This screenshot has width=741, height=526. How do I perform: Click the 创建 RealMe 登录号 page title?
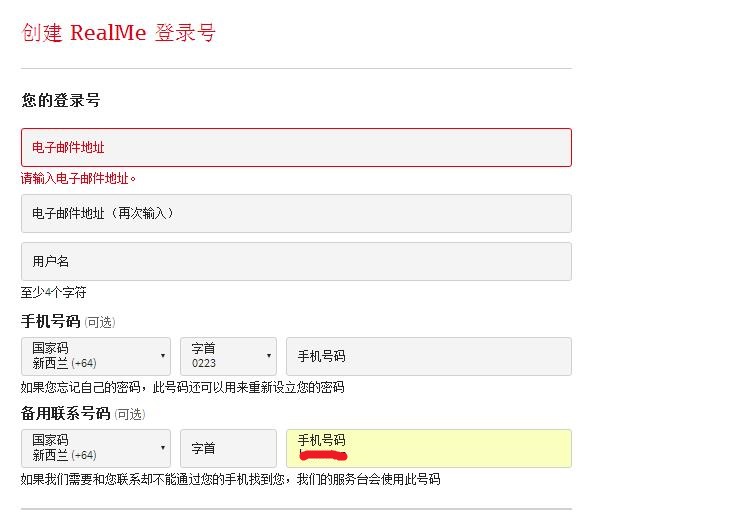coord(118,33)
